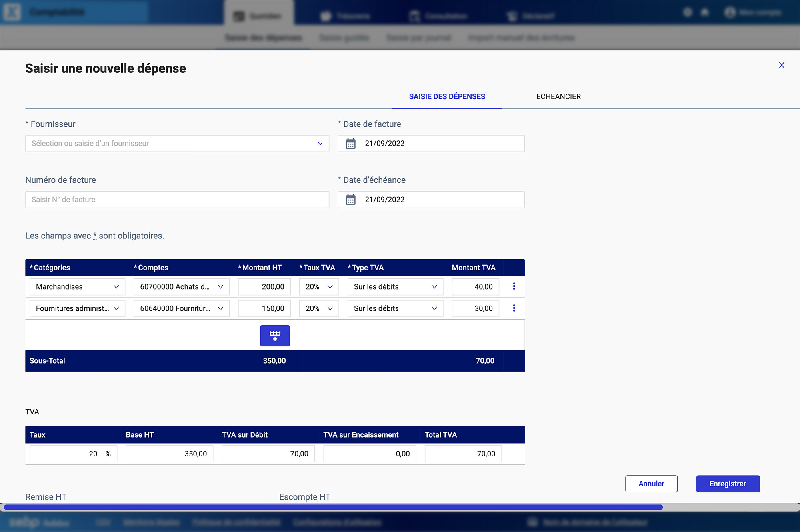Screen dimensions: 800x532
Task: Open the row options menu on the Marchandises line
Action: point(514,286)
